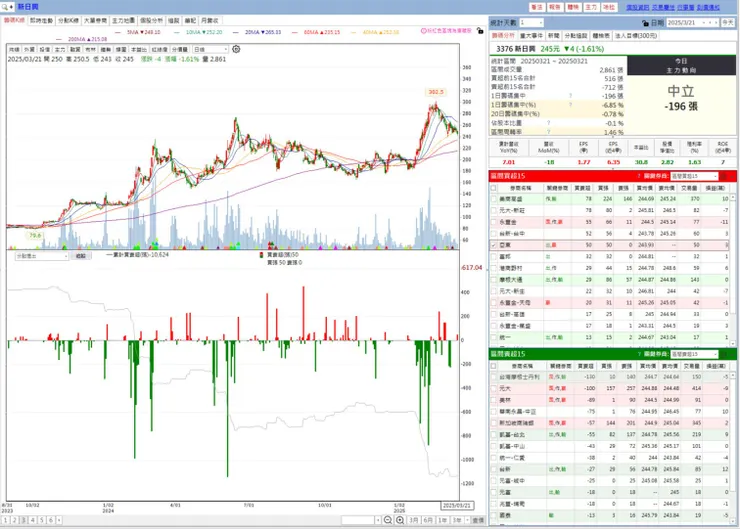This screenshot has height=529, width=740.
Task: Uncheck the 亞東 broker row checkbox
Action: click(x=494, y=245)
